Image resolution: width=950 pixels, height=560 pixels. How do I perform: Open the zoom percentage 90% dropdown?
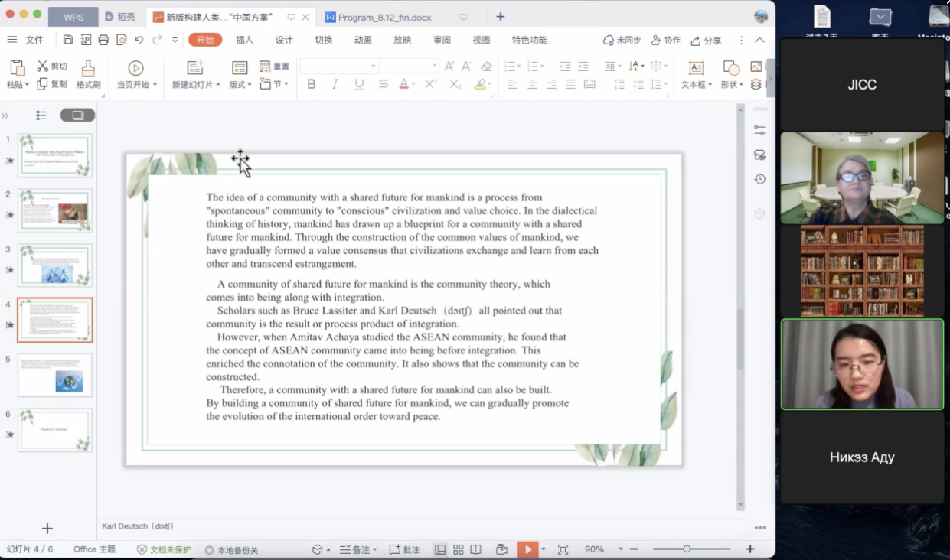(x=621, y=549)
